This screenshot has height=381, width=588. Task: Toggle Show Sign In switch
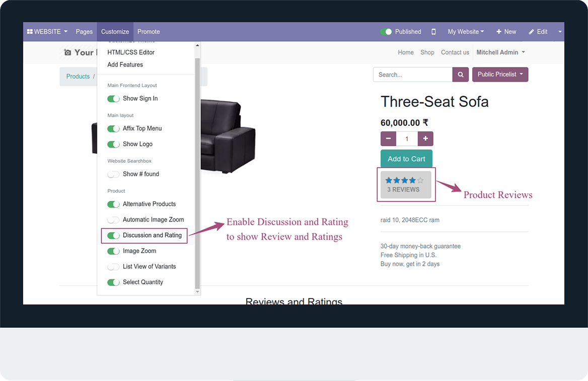point(113,99)
